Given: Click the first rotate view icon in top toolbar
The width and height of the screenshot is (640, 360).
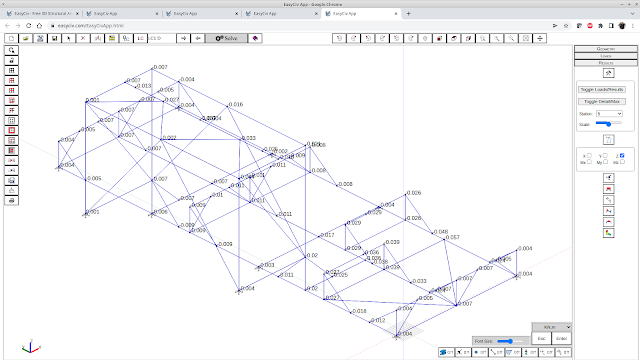Looking at the screenshot, I should [339, 38].
